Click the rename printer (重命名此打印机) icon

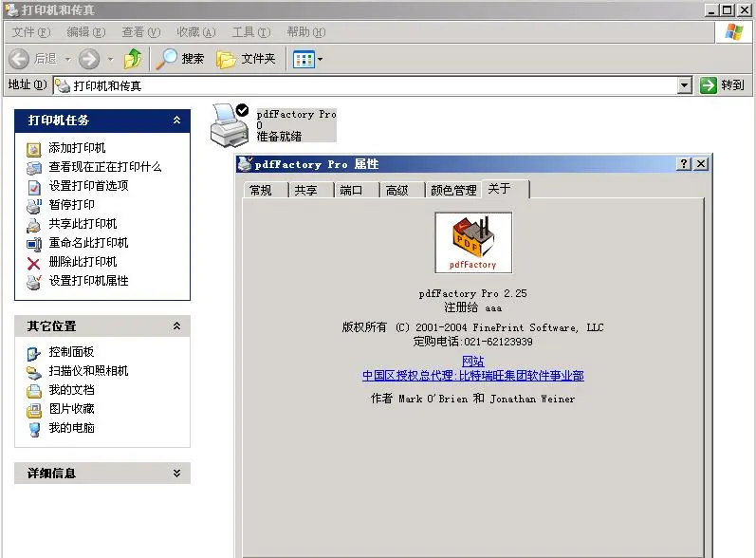pos(33,244)
